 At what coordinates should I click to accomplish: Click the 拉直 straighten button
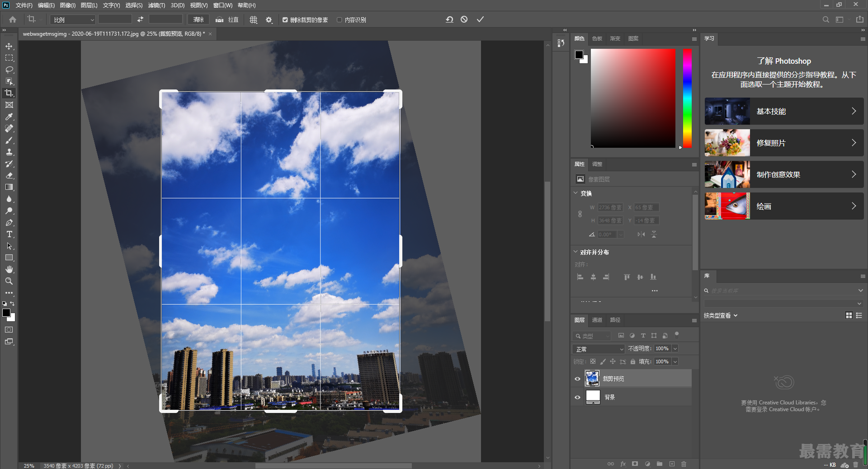point(227,20)
